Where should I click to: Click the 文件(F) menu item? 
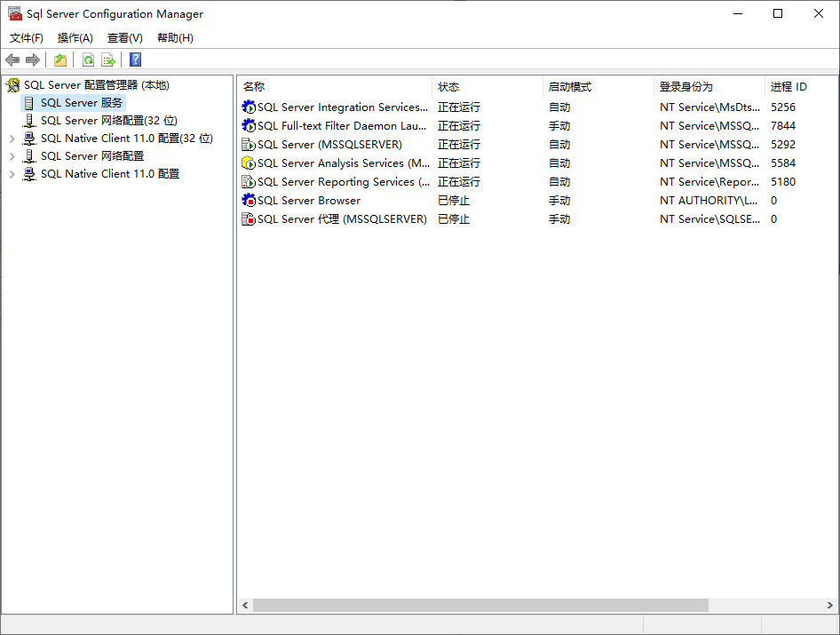click(26, 37)
